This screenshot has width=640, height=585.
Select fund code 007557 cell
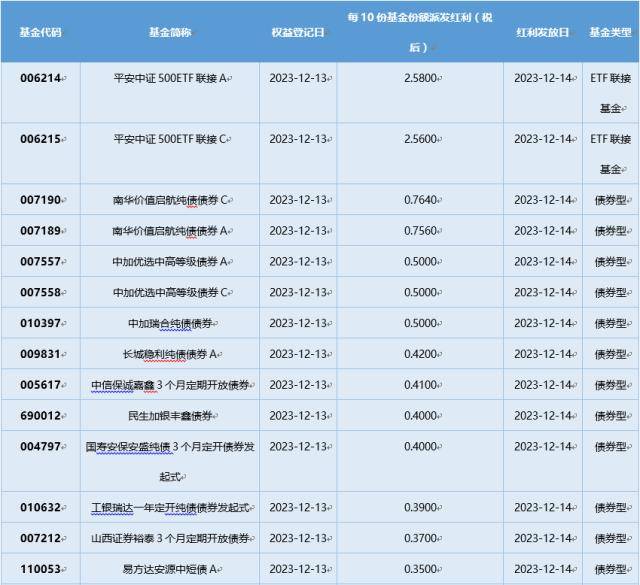point(40,262)
